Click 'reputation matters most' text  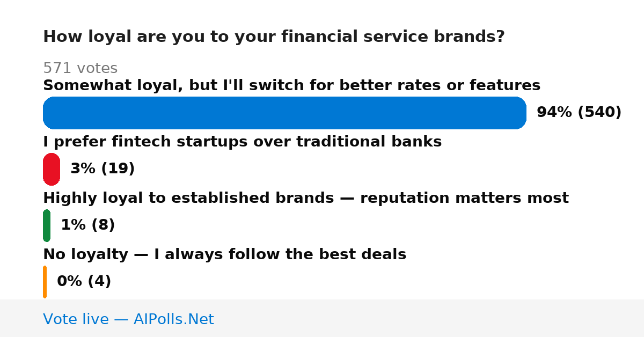click(464, 198)
